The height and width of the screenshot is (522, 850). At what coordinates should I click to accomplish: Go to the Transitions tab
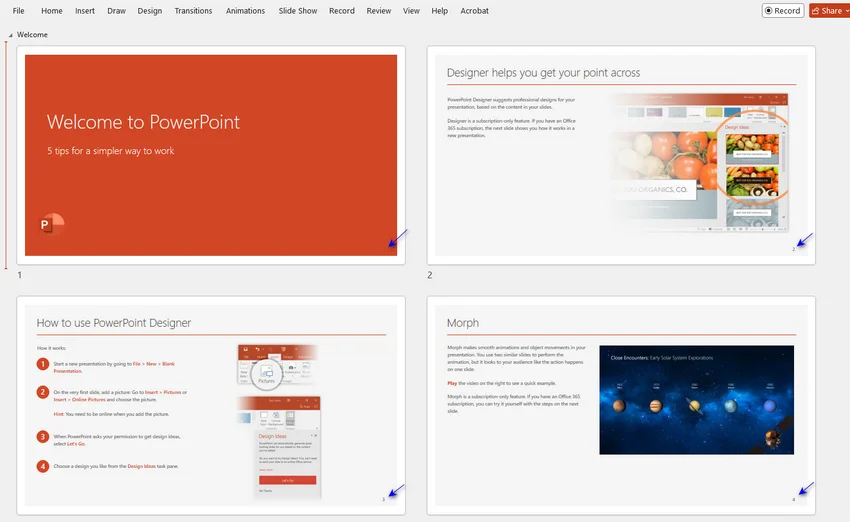[193, 11]
